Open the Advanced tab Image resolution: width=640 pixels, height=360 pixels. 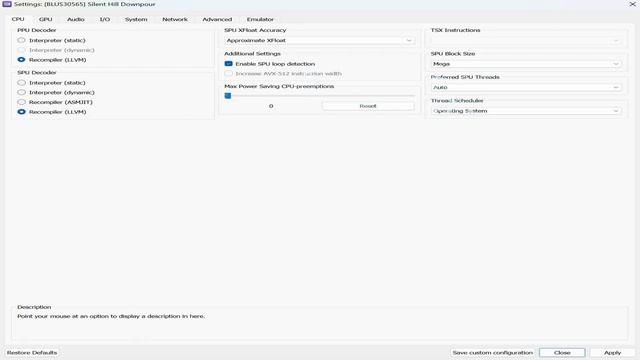(x=217, y=19)
